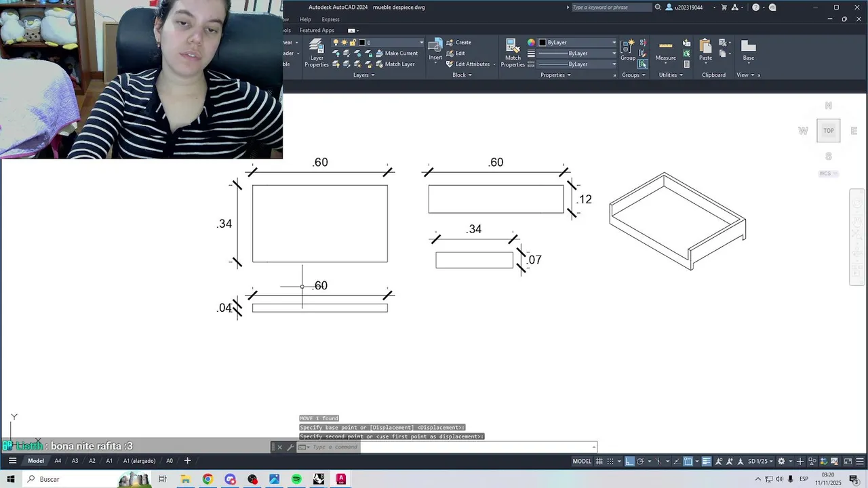
Task: Click the user account u202319044
Action: click(689, 7)
